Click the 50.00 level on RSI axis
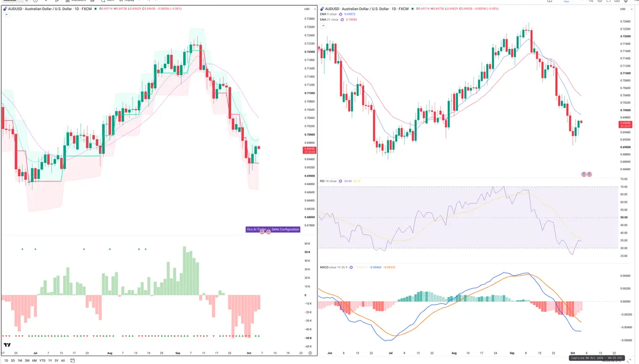The image size is (639, 364). [x=625, y=218]
